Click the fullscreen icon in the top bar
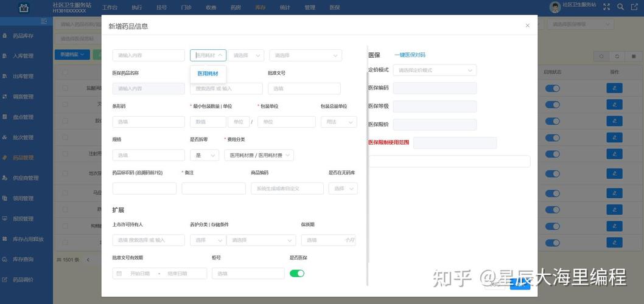Image resolution: width=644 pixels, height=304 pixels. coord(606,7)
